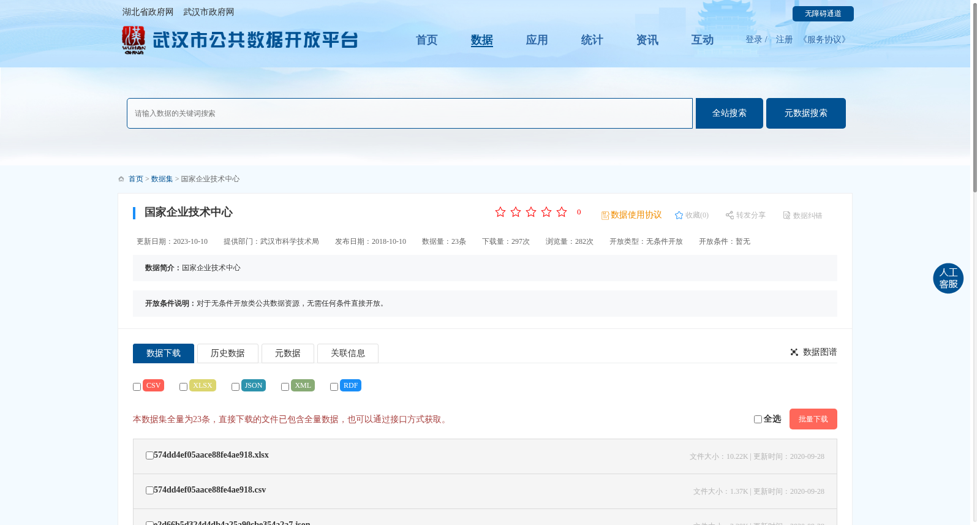Image resolution: width=980 pixels, height=525 pixels.
Task: Switch to the 关联信息 tab
Action: point(348,353)
